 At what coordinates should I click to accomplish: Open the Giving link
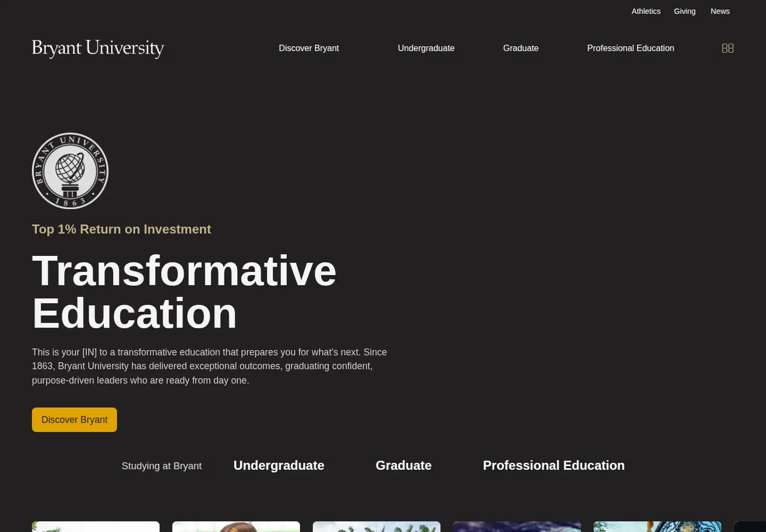coord(685,11)
